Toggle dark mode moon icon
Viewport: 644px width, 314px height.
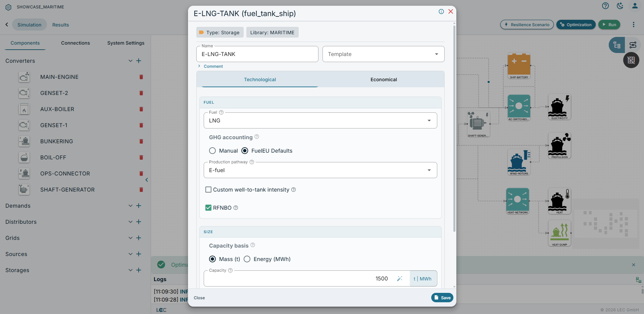[620, 6]
